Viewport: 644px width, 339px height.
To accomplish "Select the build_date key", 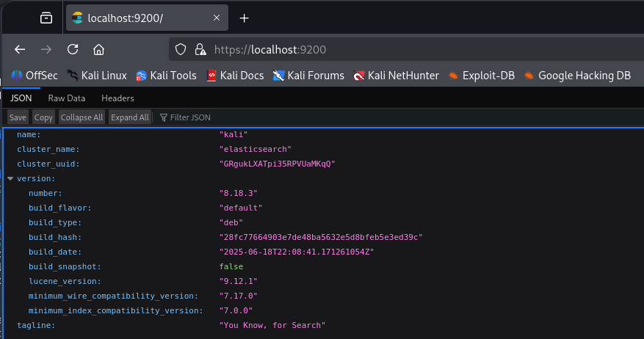I will 55,252.
